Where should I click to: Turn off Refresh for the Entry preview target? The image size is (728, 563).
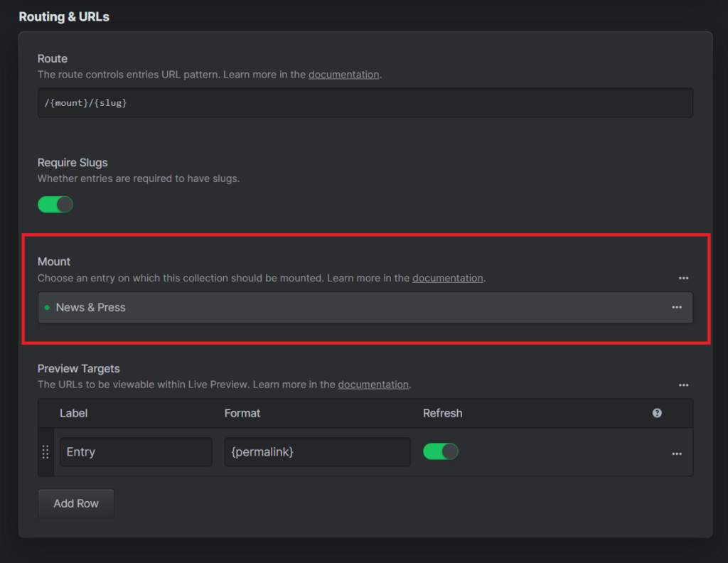tap(441, 451)
